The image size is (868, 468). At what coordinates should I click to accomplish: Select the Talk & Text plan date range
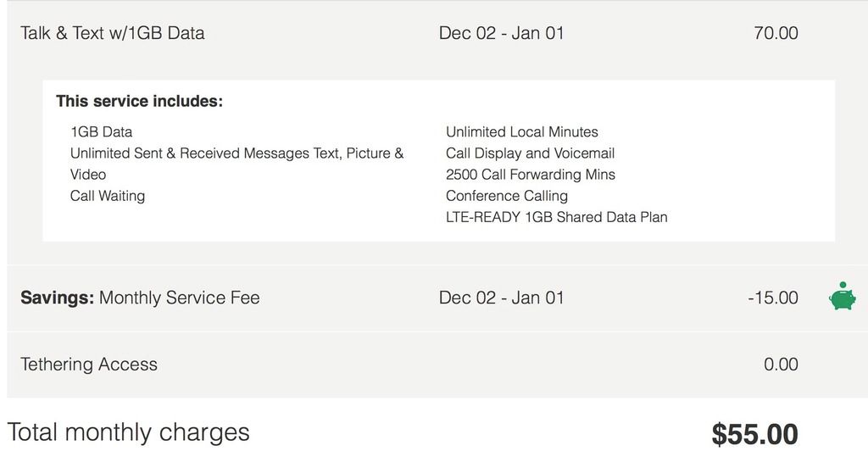(x=501, y=33)
